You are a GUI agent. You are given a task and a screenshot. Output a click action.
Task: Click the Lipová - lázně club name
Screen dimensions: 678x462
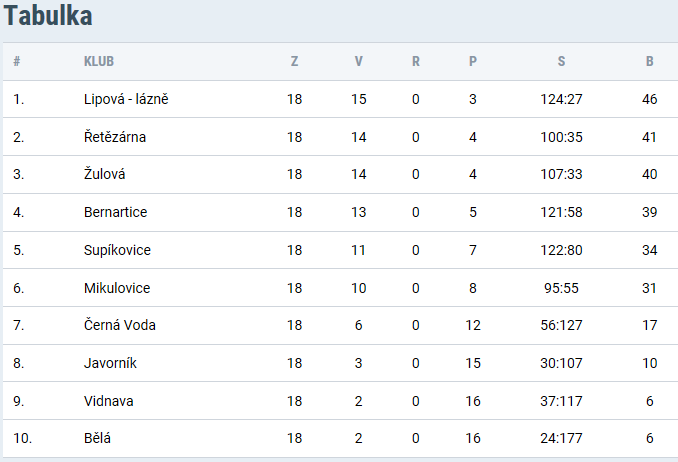pyautogui.click(x=126, y=99)
